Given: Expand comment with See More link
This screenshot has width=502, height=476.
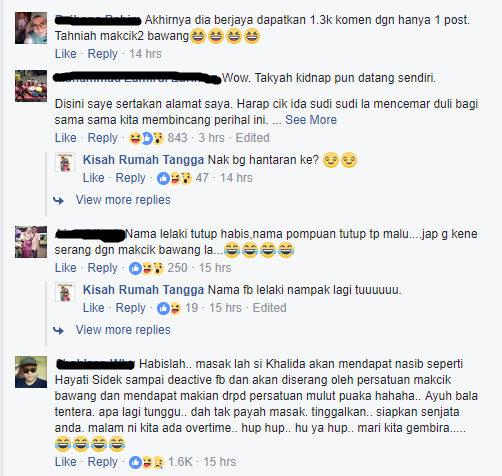Looking at the screenshot, I should coord(311,120).
